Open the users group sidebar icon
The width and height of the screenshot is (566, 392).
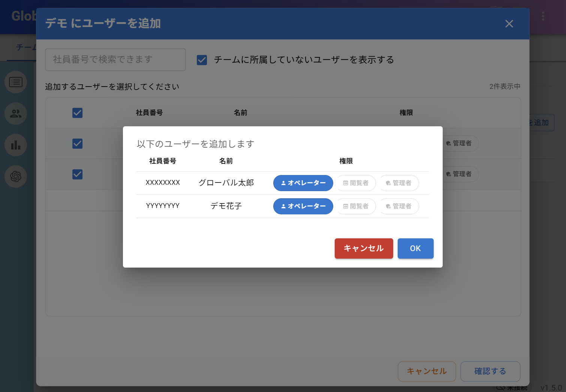click(x=16, y=114)
